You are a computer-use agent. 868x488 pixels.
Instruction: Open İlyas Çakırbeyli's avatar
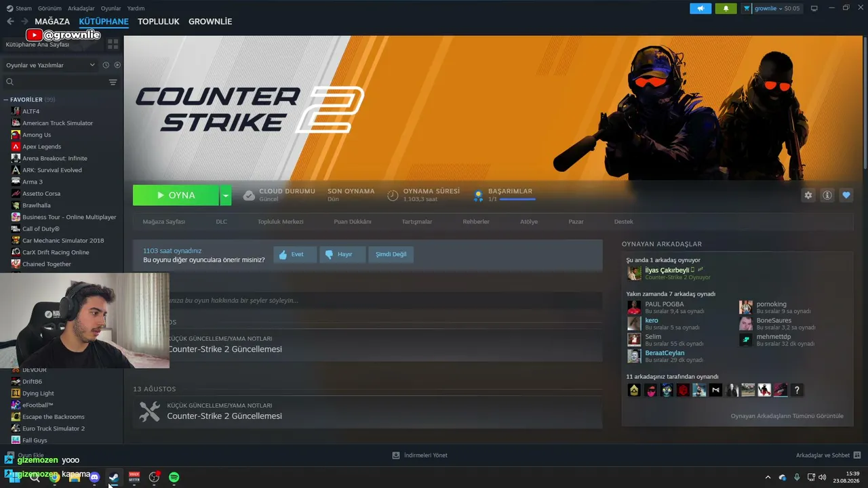click(x=634, y=273)
